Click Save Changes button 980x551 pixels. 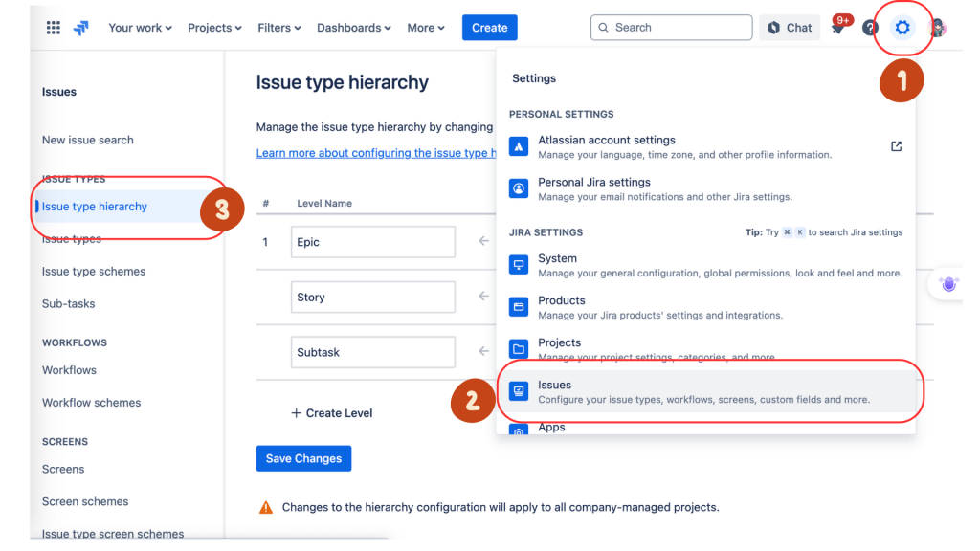pyautogui.click(x=303, y=458)
